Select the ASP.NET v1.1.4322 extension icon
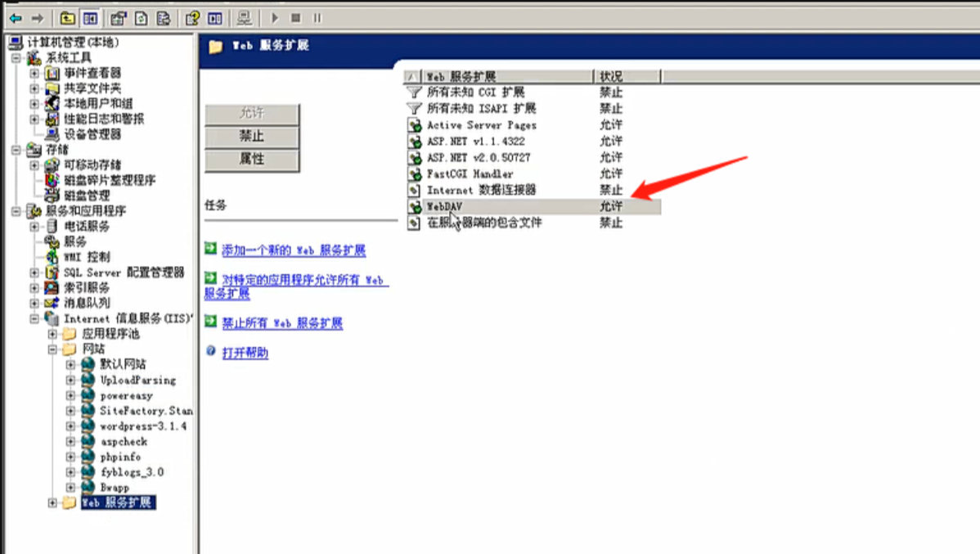The height and width of the screenshot is (554, 980). 415,142
